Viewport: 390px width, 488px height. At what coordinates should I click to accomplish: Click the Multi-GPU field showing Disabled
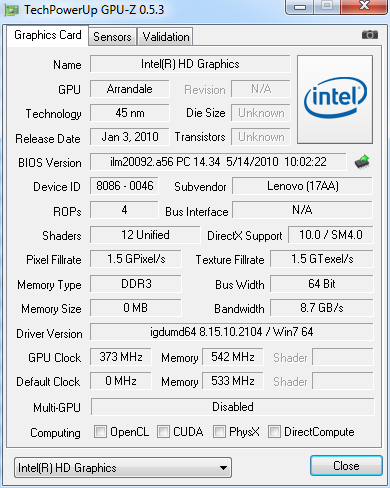(x=233, y=407)
